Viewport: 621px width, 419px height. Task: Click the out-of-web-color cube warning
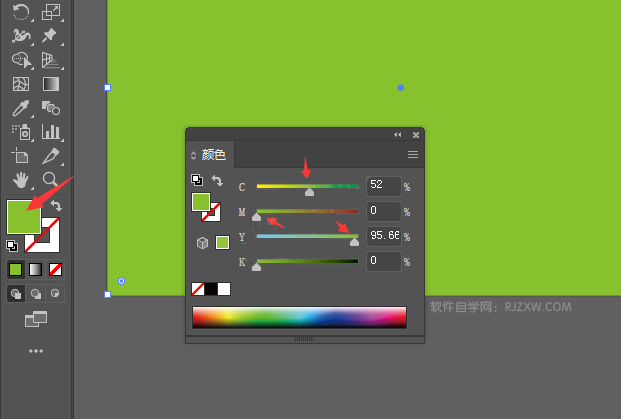tap(202, 242)
